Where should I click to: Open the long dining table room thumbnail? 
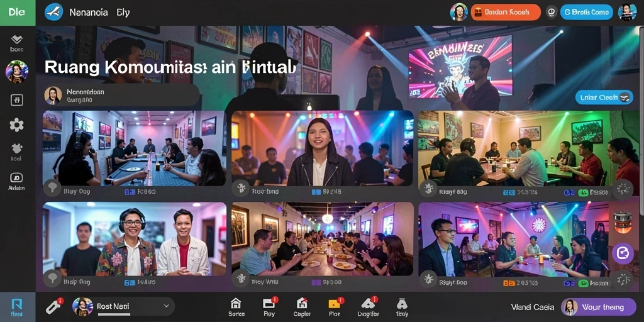coord(323,239)
